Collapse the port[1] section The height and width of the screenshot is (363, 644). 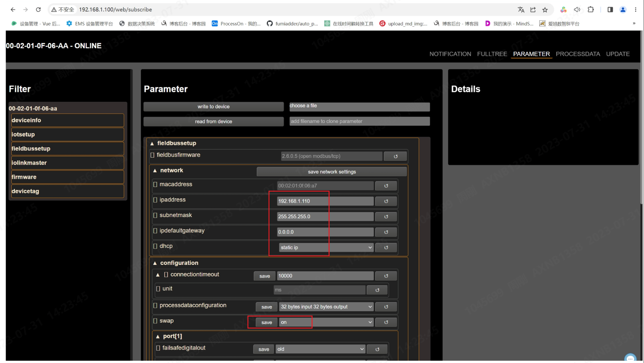(x=158, y=336)
